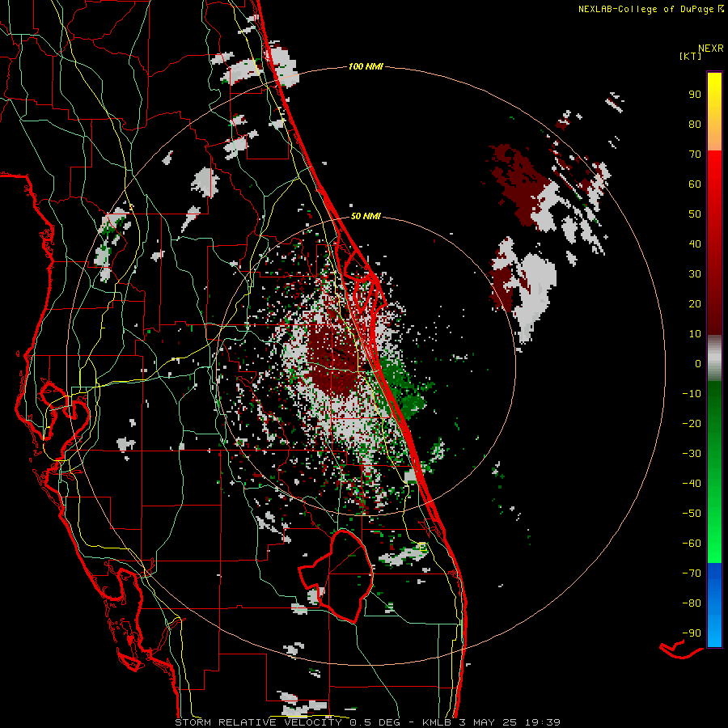Click the 0 value on the velocity scale
Screen dimensions: 728x728
coord(698,363)
